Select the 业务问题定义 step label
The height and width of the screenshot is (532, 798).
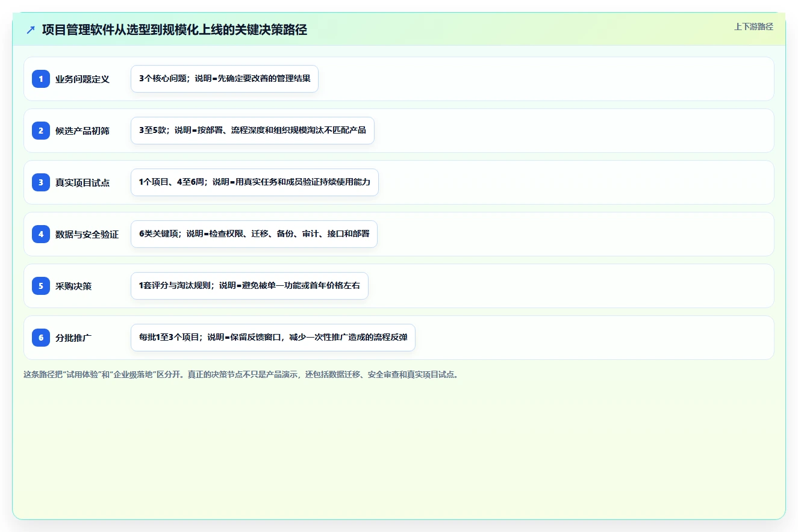[x=83, y=79]
